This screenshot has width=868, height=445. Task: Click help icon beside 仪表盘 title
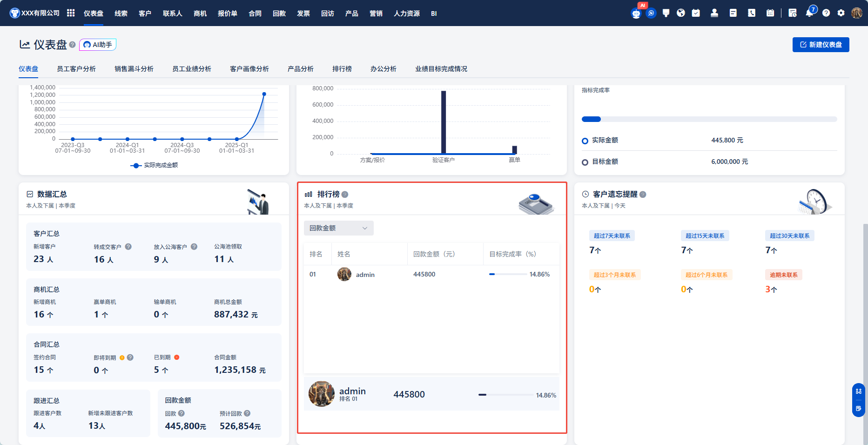click(72, 45)
